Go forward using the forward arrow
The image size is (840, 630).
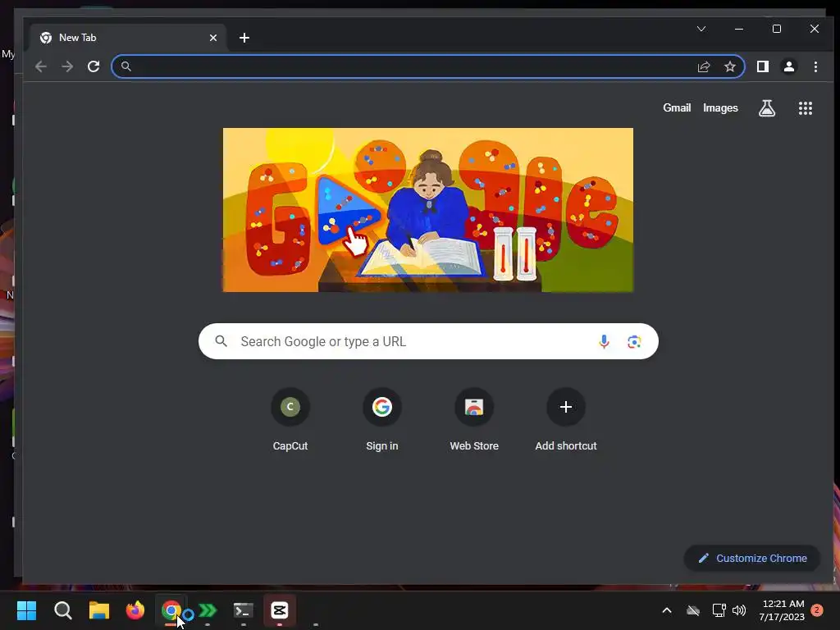[x=67, y=66]
